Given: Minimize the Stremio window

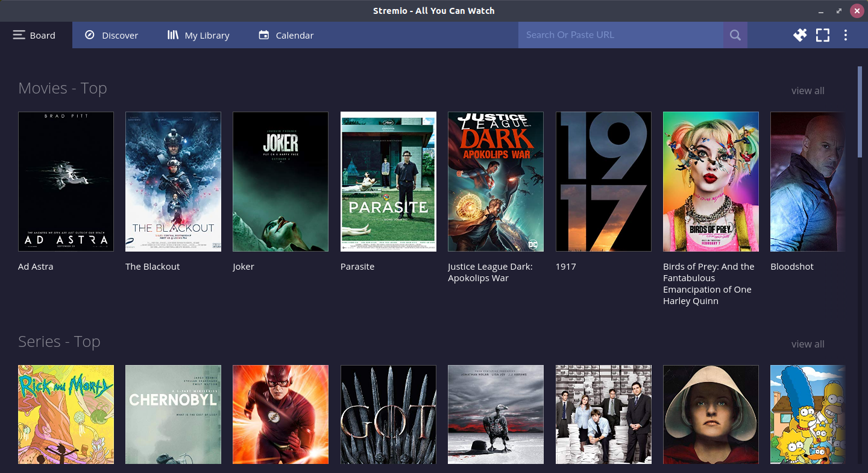Looking at the screenshot, I should (820, 11).
